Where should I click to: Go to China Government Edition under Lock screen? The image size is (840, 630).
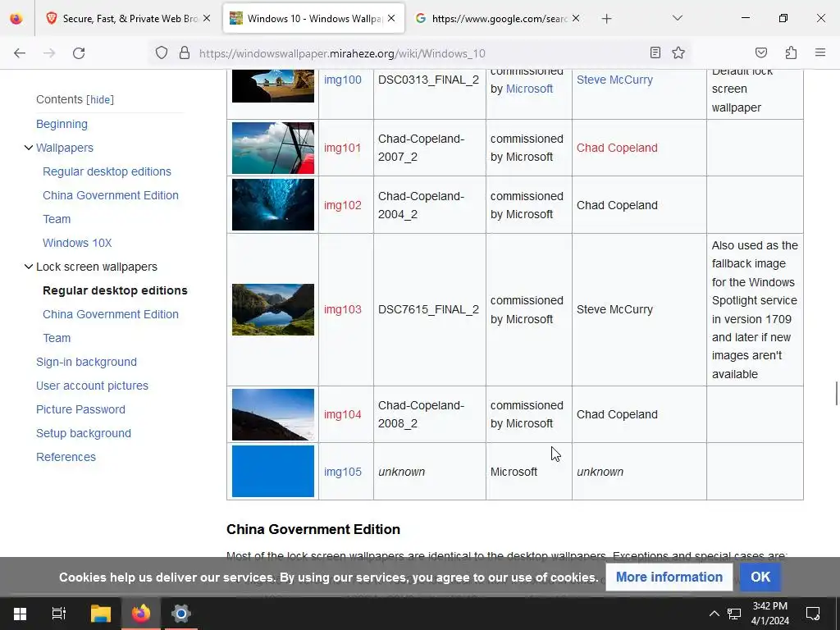(x=111, y=314)
